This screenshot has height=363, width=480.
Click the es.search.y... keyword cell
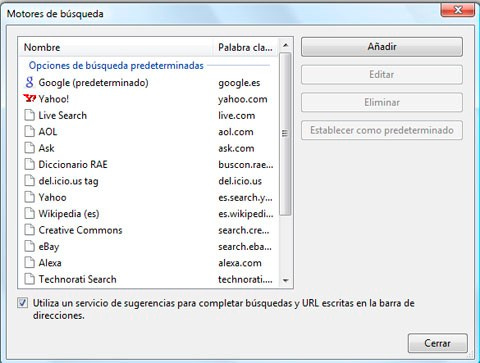click(245, 197)
